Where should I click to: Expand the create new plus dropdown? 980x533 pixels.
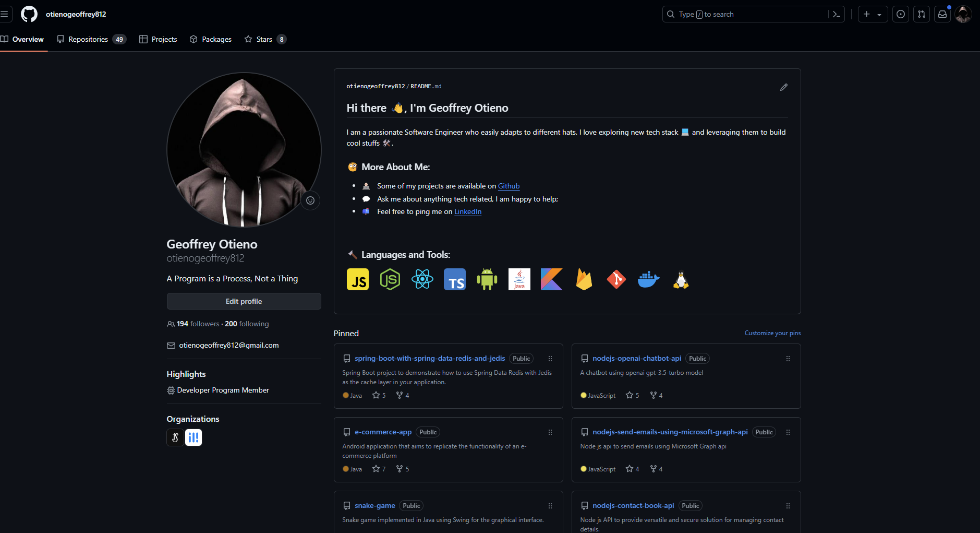pos(873,14)
